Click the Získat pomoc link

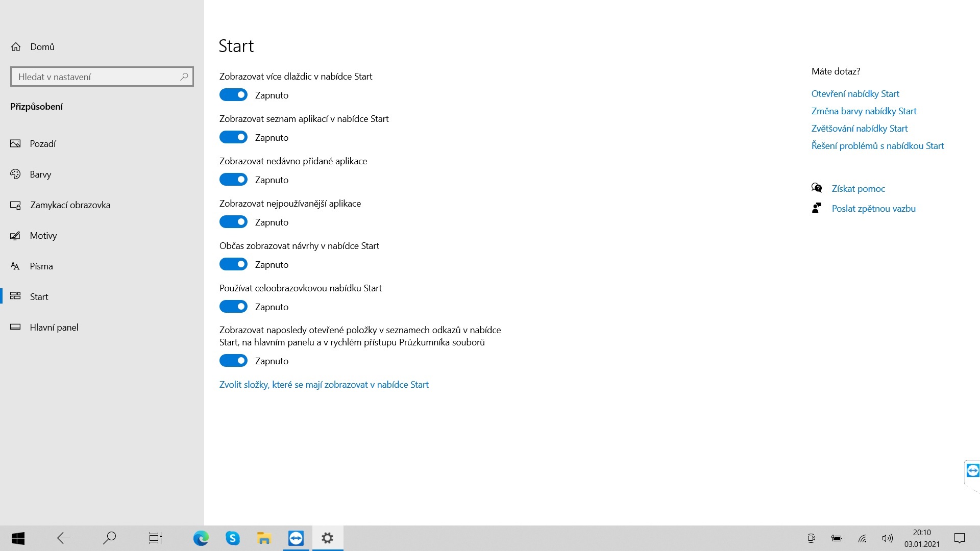[858, 189]
